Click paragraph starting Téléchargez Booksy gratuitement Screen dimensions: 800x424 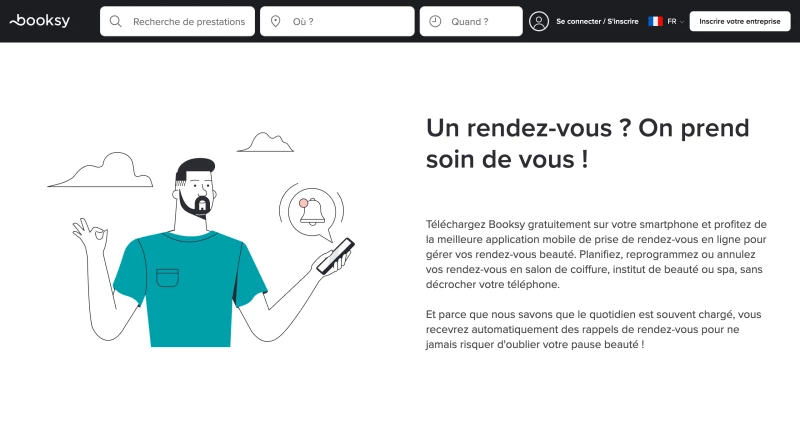[596, 254]
